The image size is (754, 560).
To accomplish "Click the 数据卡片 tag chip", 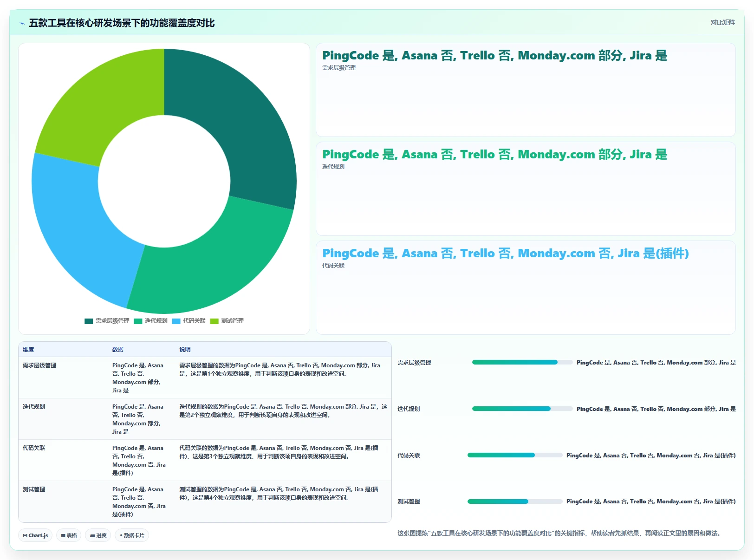I will pyautogui.click(x=132, y=535).
